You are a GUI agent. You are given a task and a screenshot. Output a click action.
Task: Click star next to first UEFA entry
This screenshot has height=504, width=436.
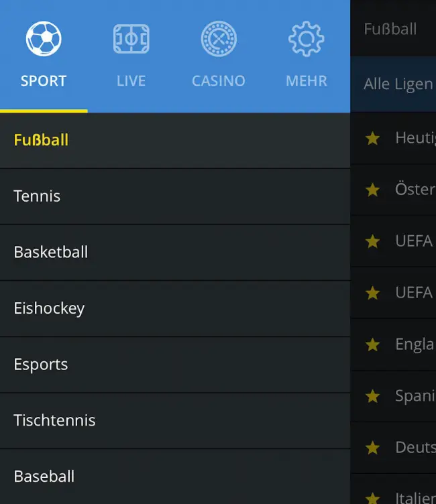372,241
